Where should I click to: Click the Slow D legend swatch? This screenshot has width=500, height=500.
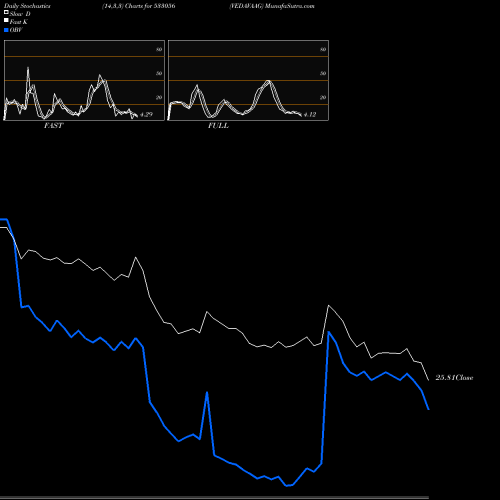[x=6, y=12]
